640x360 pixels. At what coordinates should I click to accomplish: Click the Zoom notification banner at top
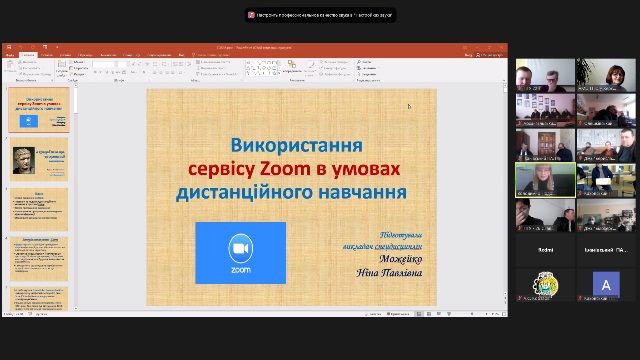click(x=320, y=15)
